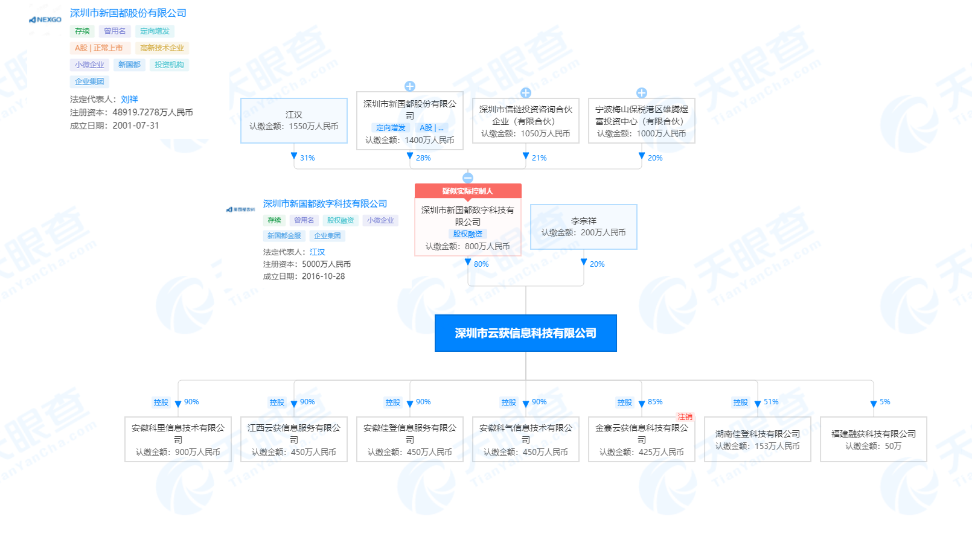Select 福建融获科技有限公司 subsidiary node
Image resolution: width=972 pixels, height=560 pixels.
click(x=874, y=439)
